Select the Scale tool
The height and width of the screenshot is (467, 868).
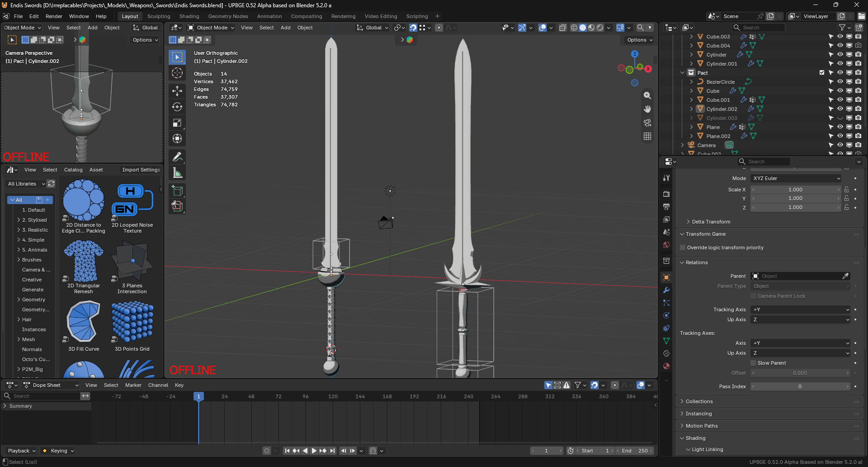click(x=177, y=123)
